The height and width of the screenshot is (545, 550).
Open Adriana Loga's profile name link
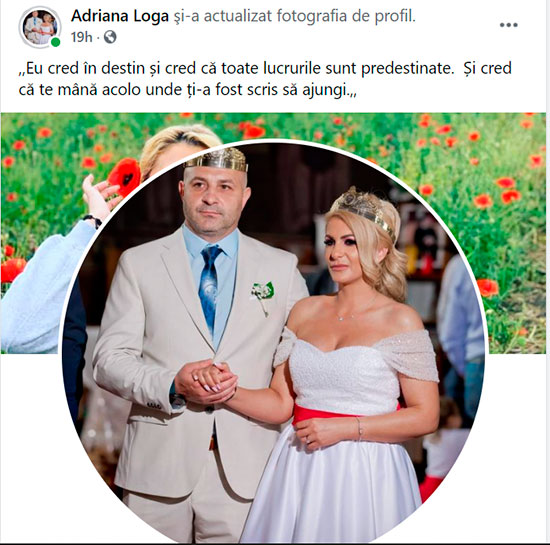120,16
